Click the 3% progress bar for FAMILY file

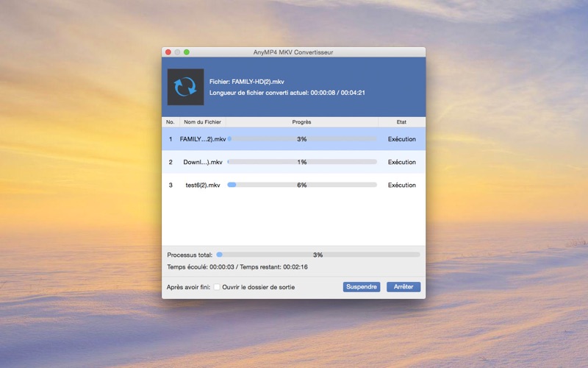(302, 139)
